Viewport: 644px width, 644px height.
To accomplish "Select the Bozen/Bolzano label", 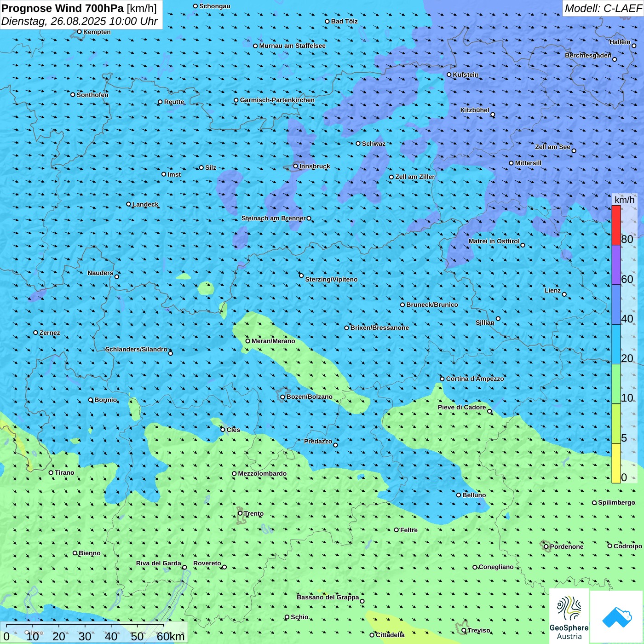I will (x=309, y=397).
